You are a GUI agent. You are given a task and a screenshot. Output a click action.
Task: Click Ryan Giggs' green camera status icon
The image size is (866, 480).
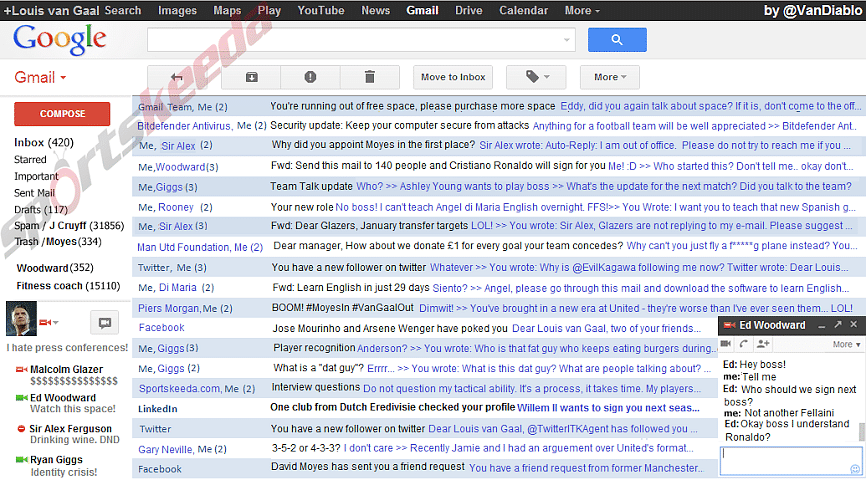(22, 460)
